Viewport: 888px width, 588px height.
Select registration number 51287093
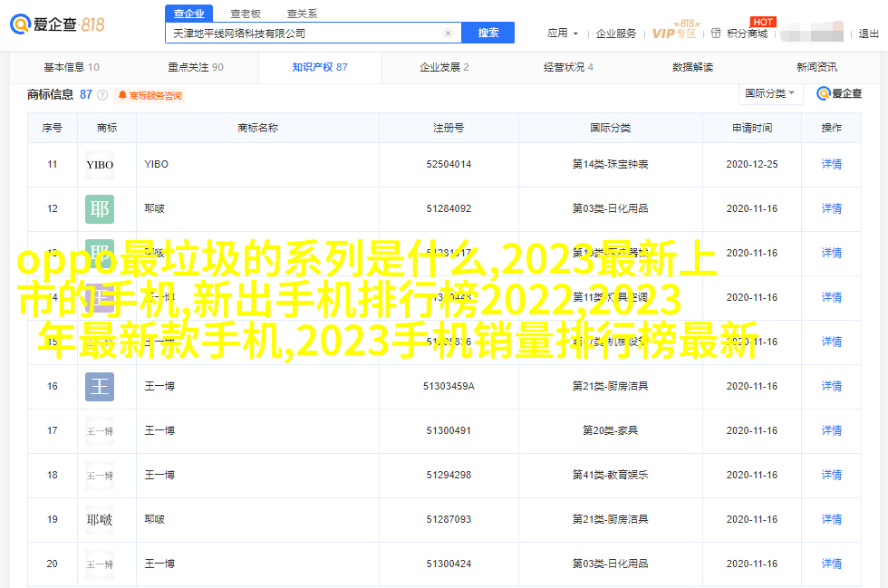pyautogui.click(x=449, y=519)
